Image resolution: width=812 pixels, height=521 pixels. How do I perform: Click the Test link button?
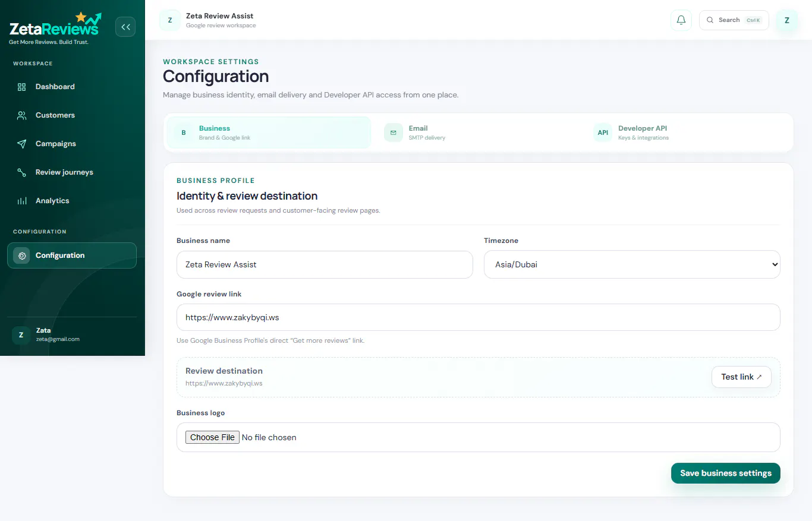[741, 377]
